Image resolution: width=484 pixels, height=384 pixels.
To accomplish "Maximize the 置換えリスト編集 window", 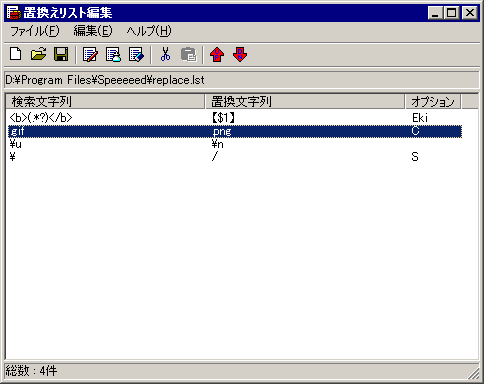I will point(451,13).
